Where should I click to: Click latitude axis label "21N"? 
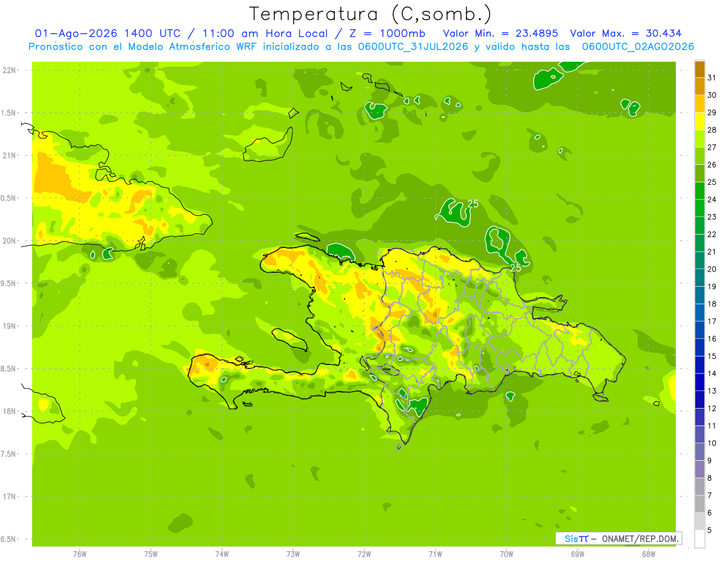[10, 155]
